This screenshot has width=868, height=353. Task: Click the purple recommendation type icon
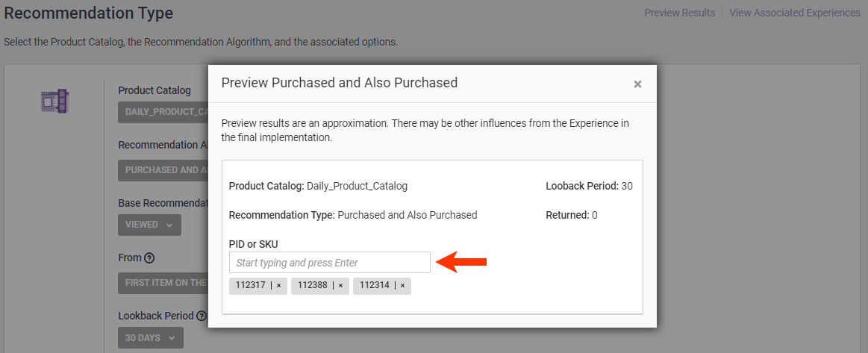[54, 101]
